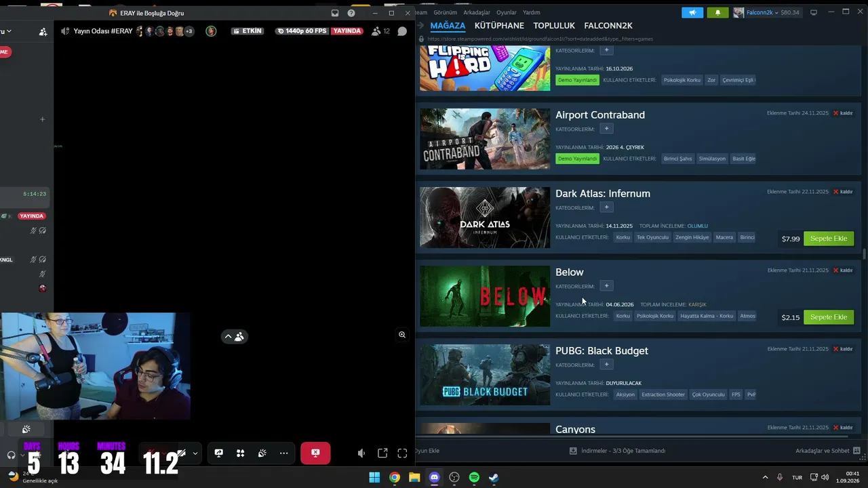Click the Yayın Odası #ERAY channel name
868x488 pixels.
tap(102, 31)
